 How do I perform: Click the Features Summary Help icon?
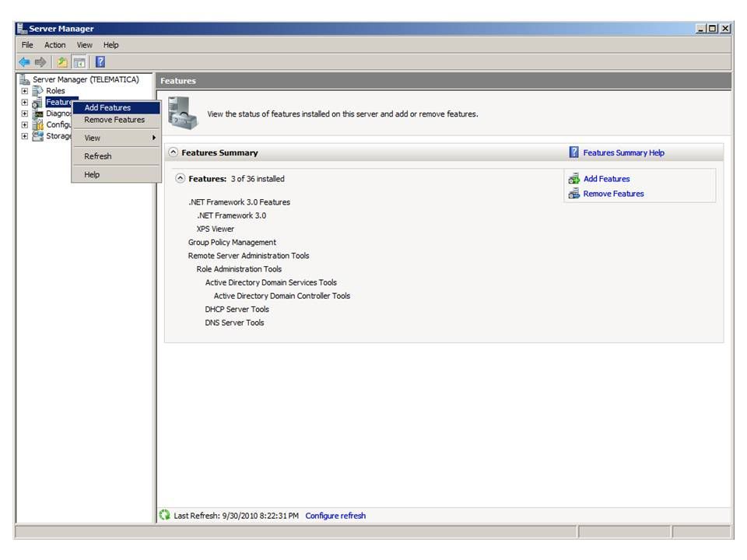click(x=574, y=152)
